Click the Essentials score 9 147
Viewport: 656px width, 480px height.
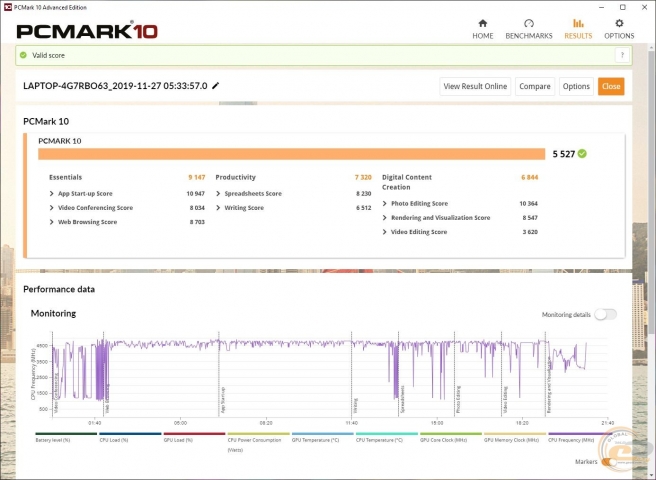pos(197,177)
